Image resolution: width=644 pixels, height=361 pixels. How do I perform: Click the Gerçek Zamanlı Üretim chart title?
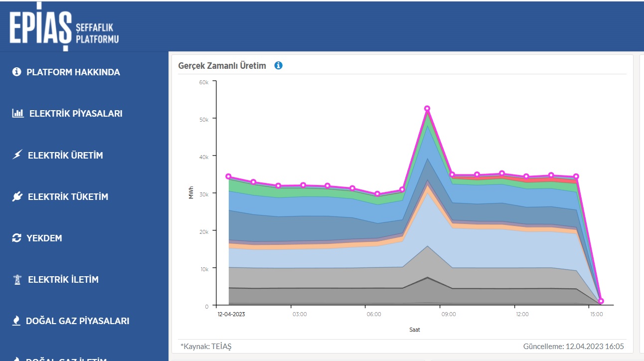pos(222,66)
